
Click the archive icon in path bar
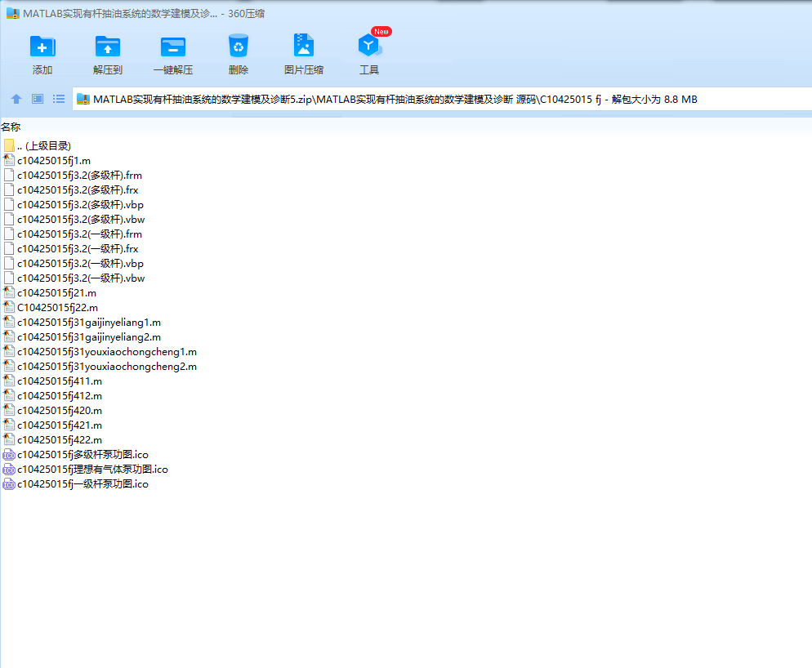(83, 100)
